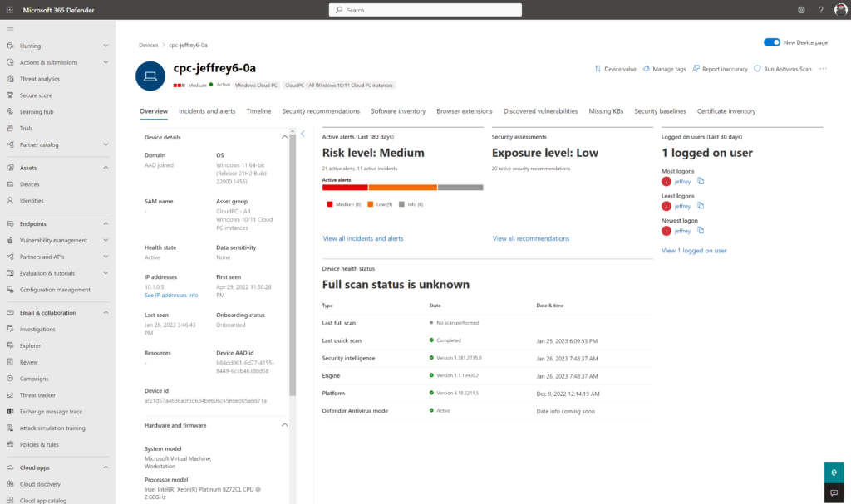Click the Cloud discovery icon
The image size is (851, 504).
[x=10, y=483]
